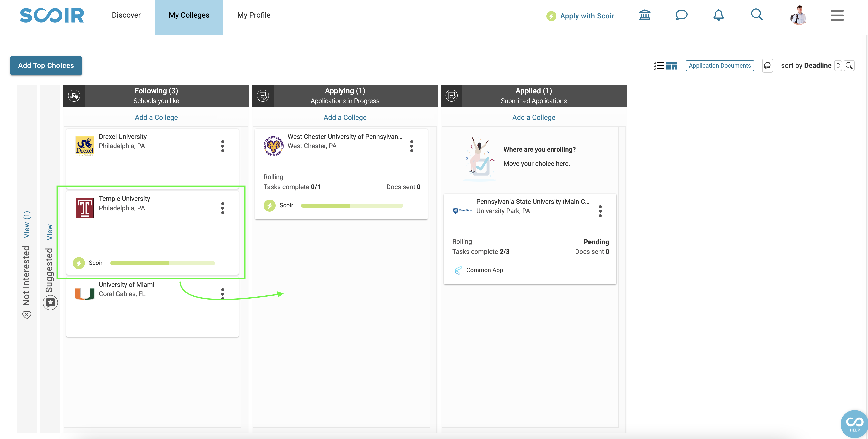
Task: Click Tasks complete 0/1 on West Chester
Action: 292,187
